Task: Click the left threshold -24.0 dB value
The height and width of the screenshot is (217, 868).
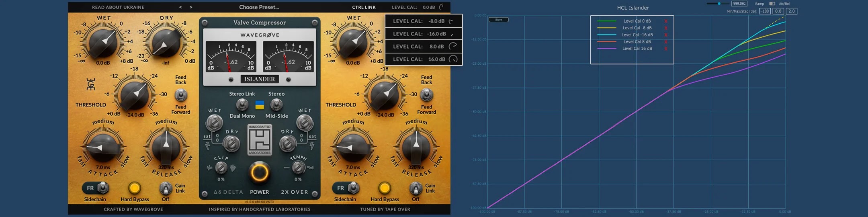Action: [135, 115]
